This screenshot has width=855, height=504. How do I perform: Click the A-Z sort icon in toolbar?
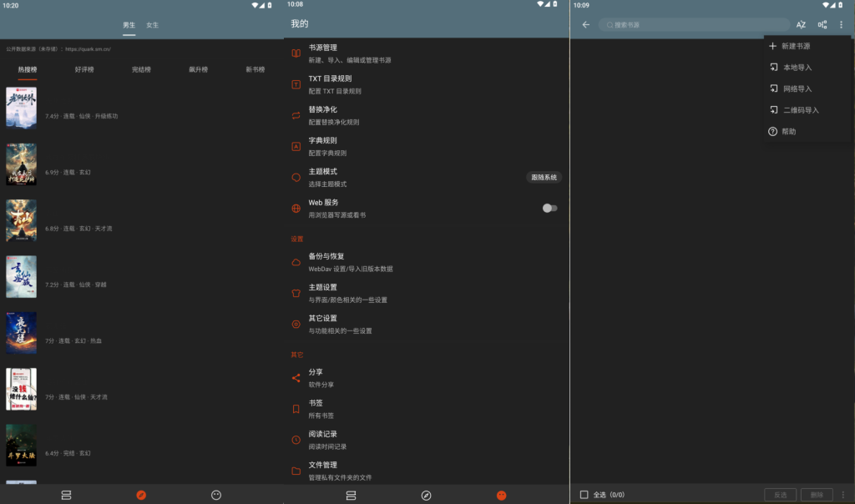click(x=801, y=25)
